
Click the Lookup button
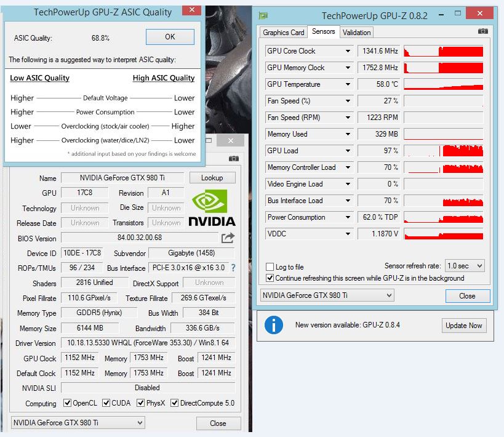click(212, 178)
